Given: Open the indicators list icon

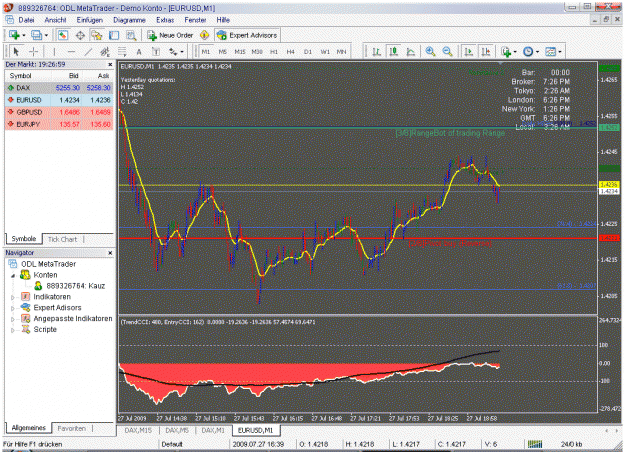Looking at the screenshot, I should [x=506, y=51].
